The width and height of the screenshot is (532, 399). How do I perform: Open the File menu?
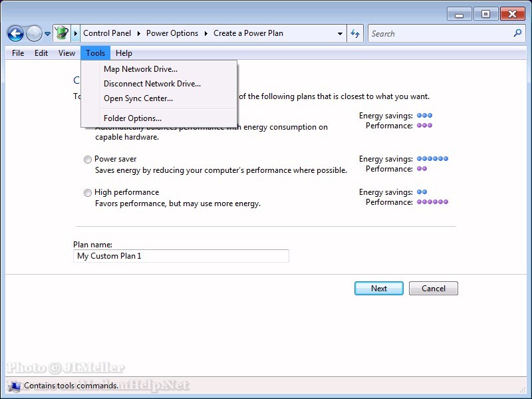pos(18,53)
